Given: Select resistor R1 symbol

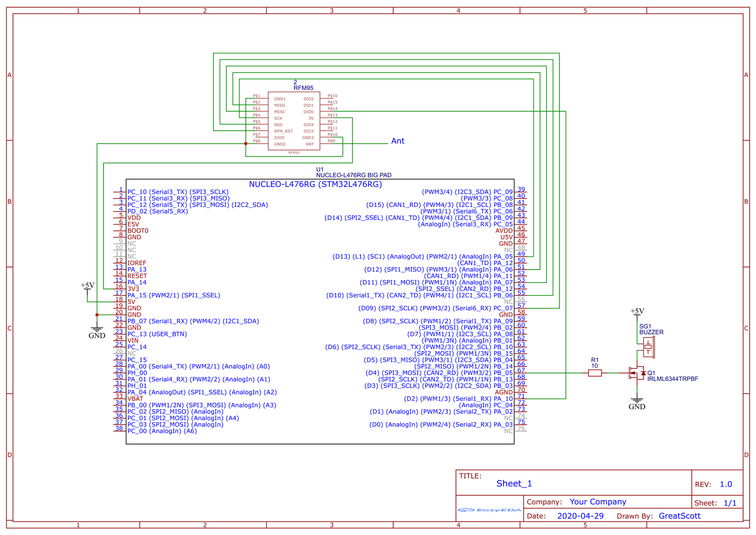Looking at the screenshot, I should tap(594, 373).
